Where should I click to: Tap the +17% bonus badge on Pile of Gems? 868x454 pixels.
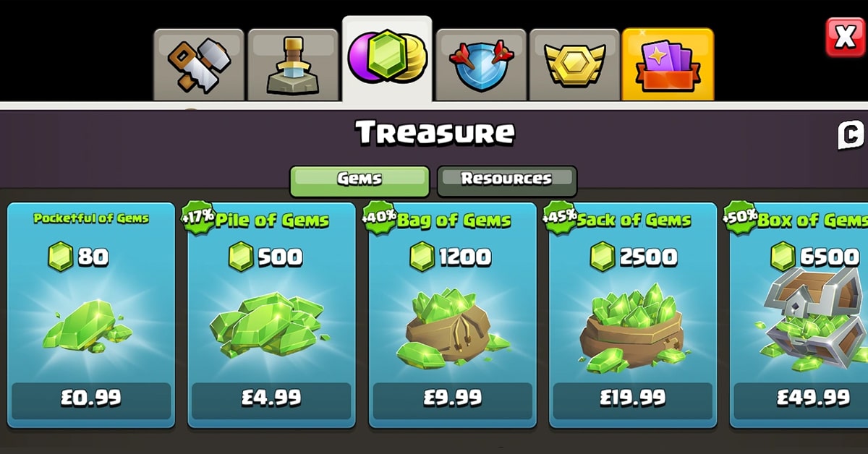pos(198,218)
